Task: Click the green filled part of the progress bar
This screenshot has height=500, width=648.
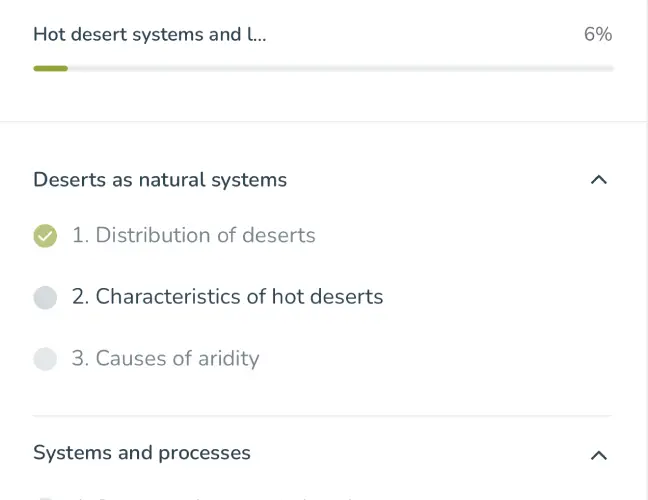Action: 50,69
